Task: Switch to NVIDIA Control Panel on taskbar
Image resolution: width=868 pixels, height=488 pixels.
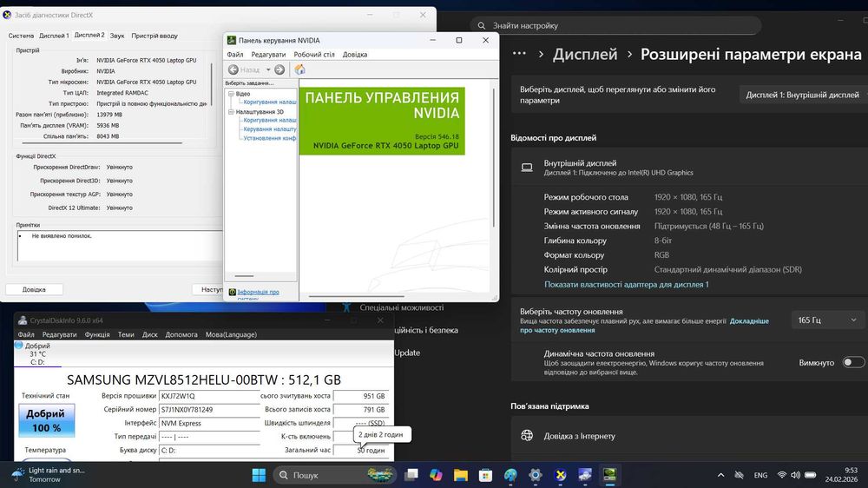Action: 609,475
